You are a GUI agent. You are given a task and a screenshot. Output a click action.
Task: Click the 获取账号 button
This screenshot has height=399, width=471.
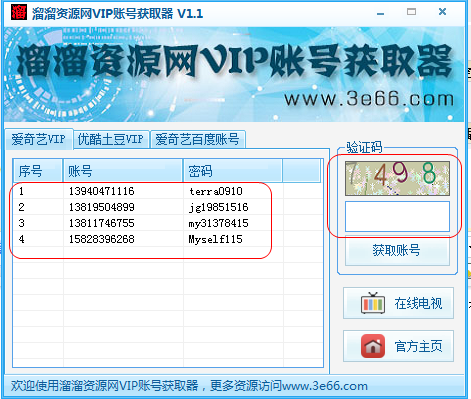[x=397, y=250]
